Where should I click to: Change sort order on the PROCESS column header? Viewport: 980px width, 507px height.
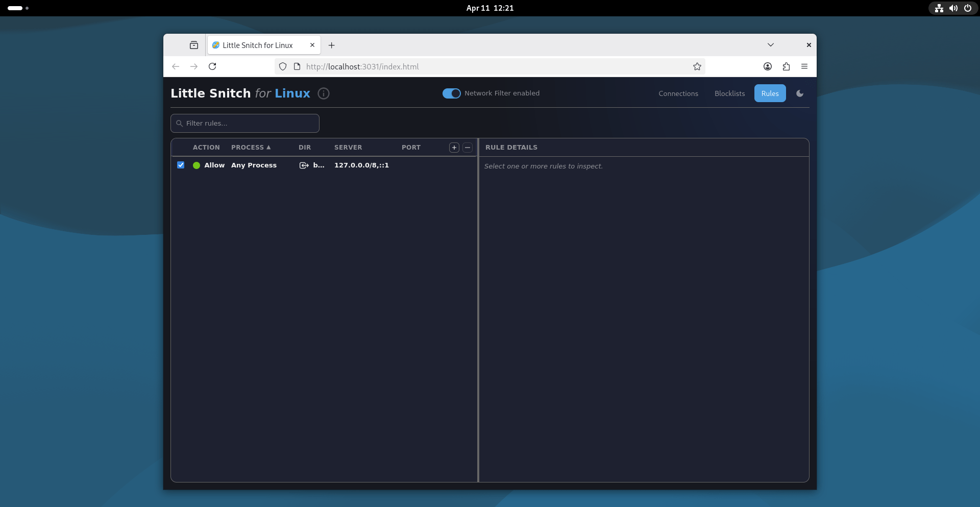(x=251, y=148)
